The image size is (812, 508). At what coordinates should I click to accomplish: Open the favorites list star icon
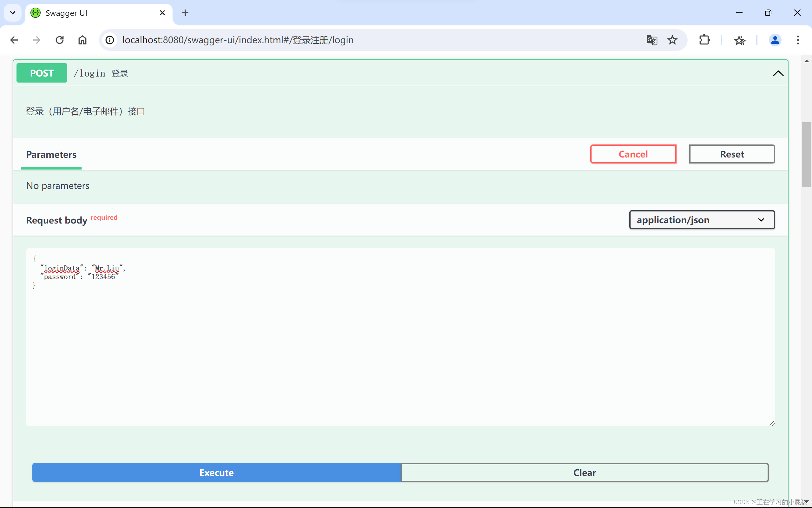click(x=740, y=40)
